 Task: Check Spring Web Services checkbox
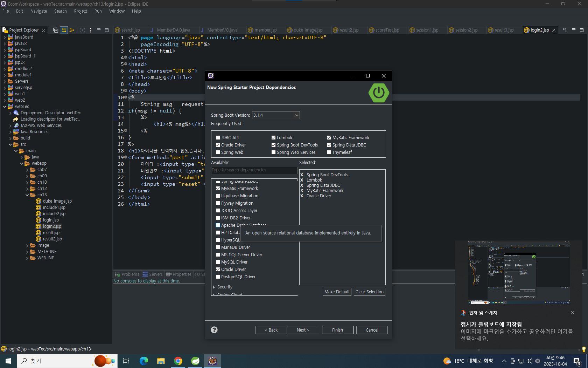(273, 152)
